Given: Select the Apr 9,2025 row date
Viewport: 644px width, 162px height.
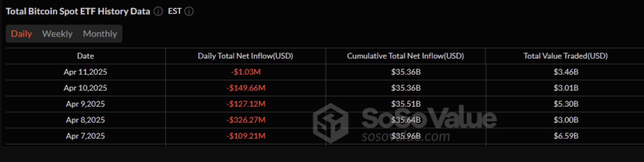Looking at the screenshot, I should pos(85,104).
